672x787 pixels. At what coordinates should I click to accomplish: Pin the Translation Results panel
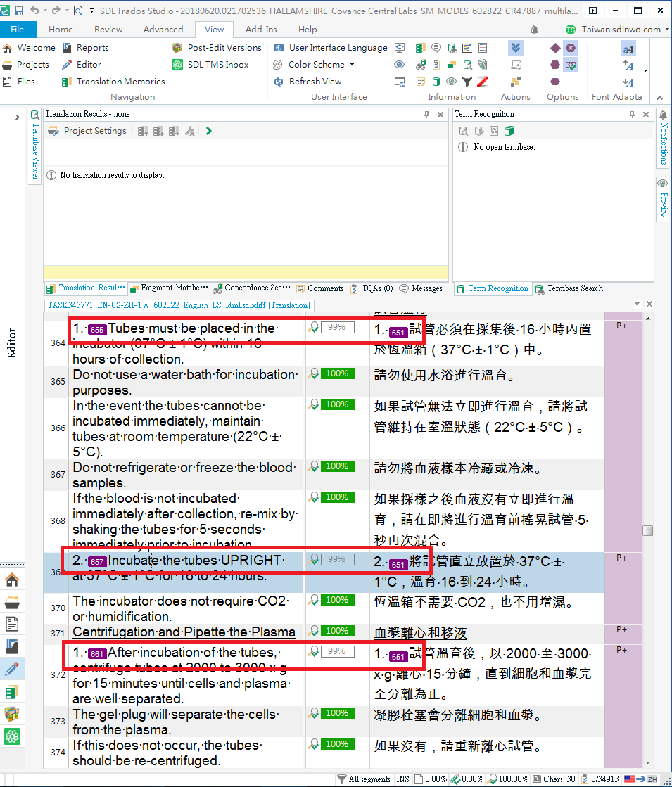pos(427,115)
